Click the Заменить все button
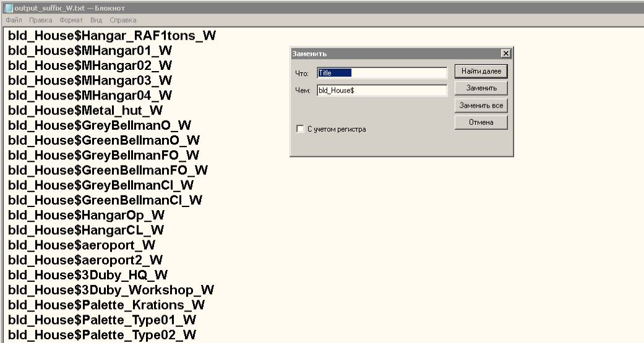 (481, 106)
